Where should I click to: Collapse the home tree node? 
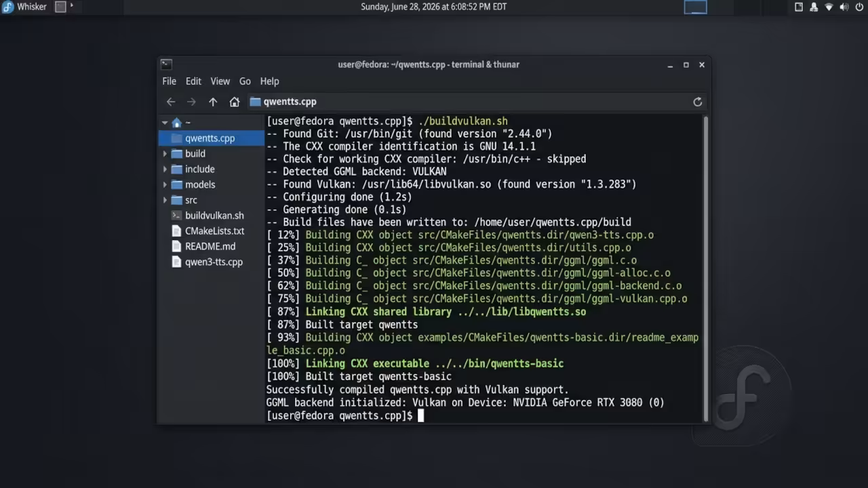pos(165,123)
